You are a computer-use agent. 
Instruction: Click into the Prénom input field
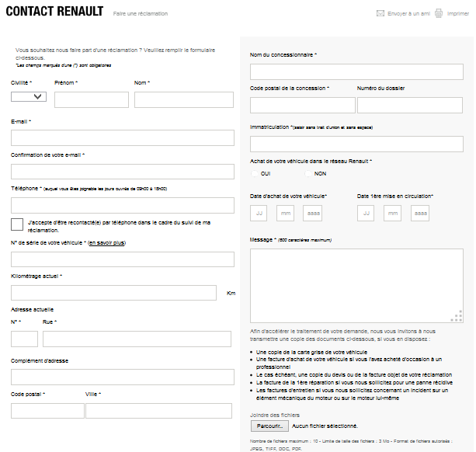click(x=92, y=99)
